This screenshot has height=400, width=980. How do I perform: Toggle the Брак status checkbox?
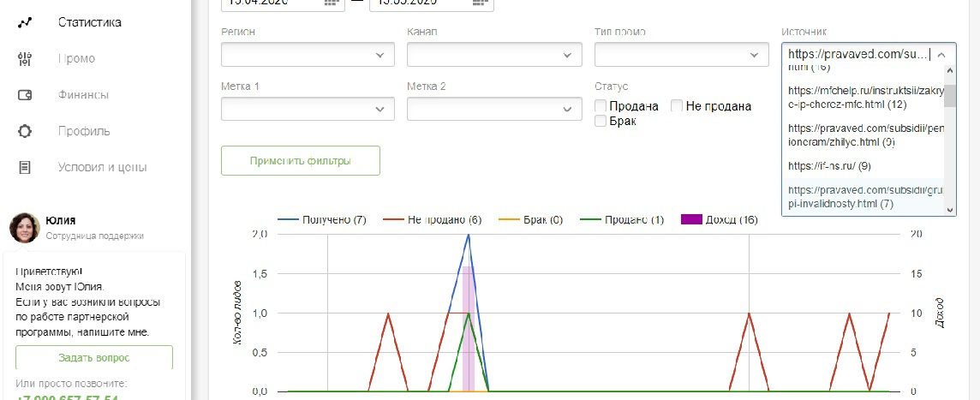(601, 122)
